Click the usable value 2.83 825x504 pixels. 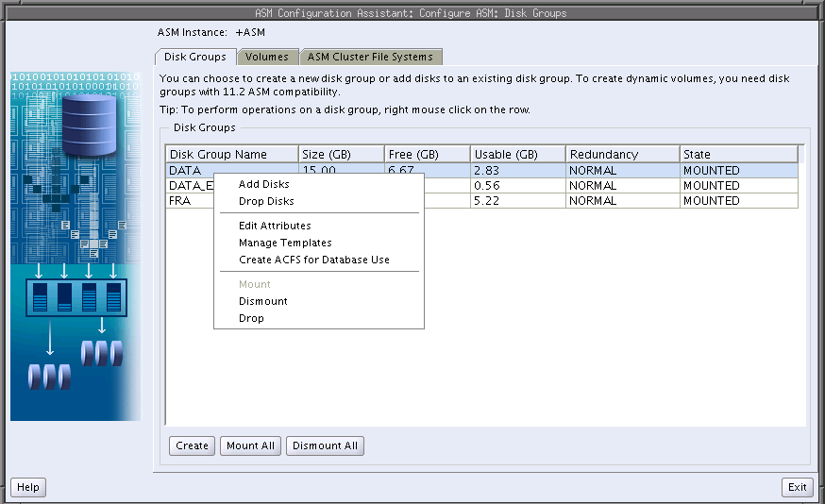pyautogui.click(x=486, y=171)
